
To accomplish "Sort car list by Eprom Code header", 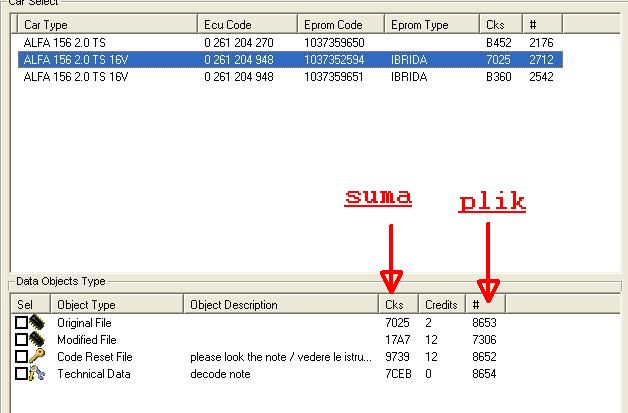I will pos(341,24).
